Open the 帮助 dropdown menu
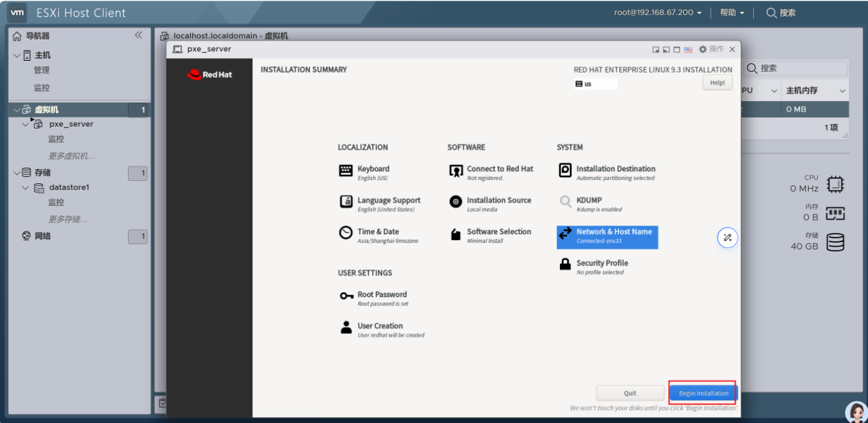The height and width of the screenshot is (423, 868). click(x=732, y=13)
